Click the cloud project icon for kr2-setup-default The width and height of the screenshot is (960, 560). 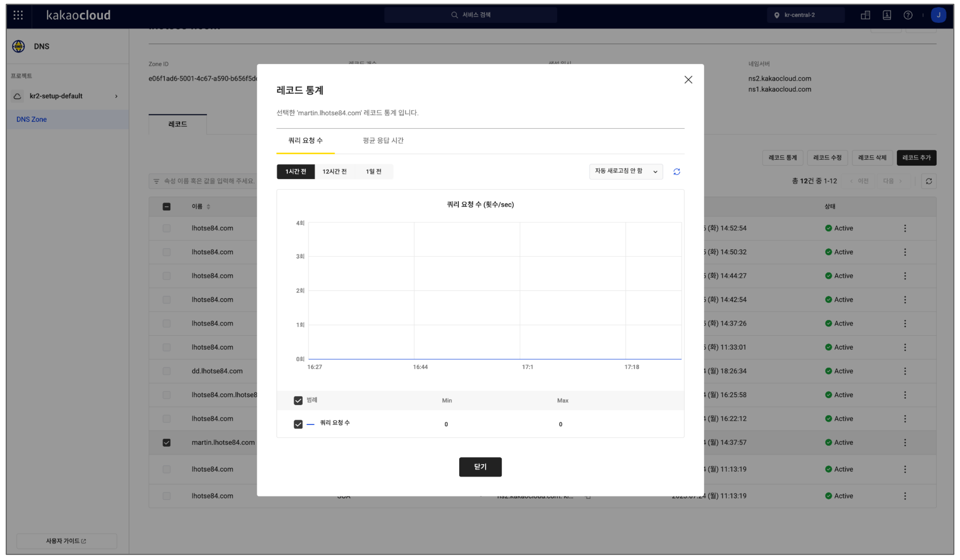17,96
